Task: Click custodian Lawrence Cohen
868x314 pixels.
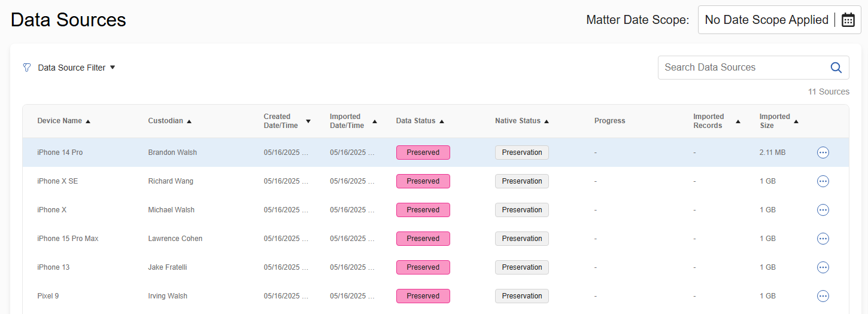Action: (x=175, y=239)
